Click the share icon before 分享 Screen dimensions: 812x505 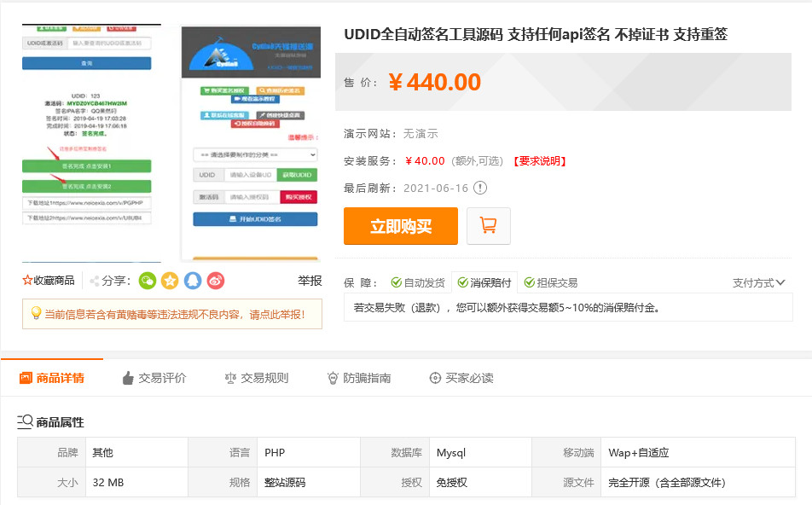[x=94, y=282]
